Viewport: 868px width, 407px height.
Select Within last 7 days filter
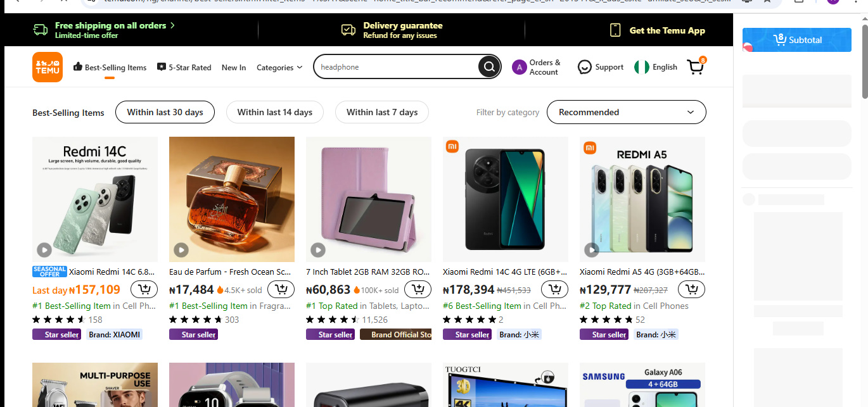click(382, 112)
